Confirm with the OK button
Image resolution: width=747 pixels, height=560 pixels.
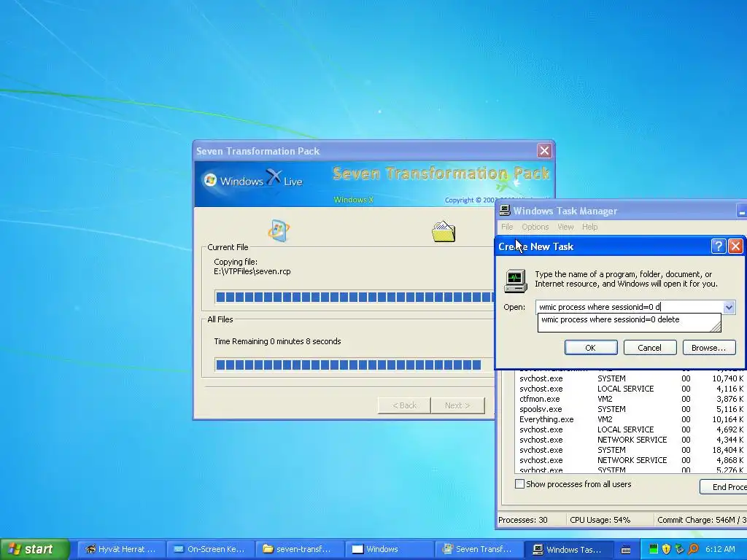(x=591, y=348)
